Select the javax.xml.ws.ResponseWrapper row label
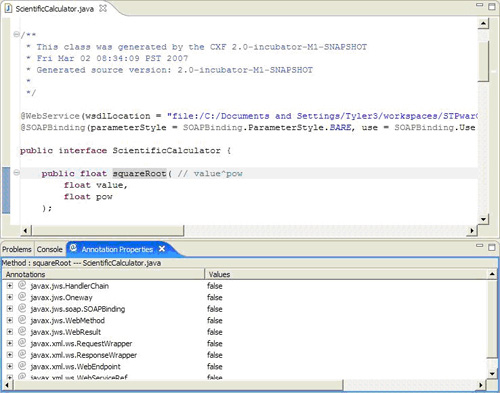 click(x=83, y=355)
